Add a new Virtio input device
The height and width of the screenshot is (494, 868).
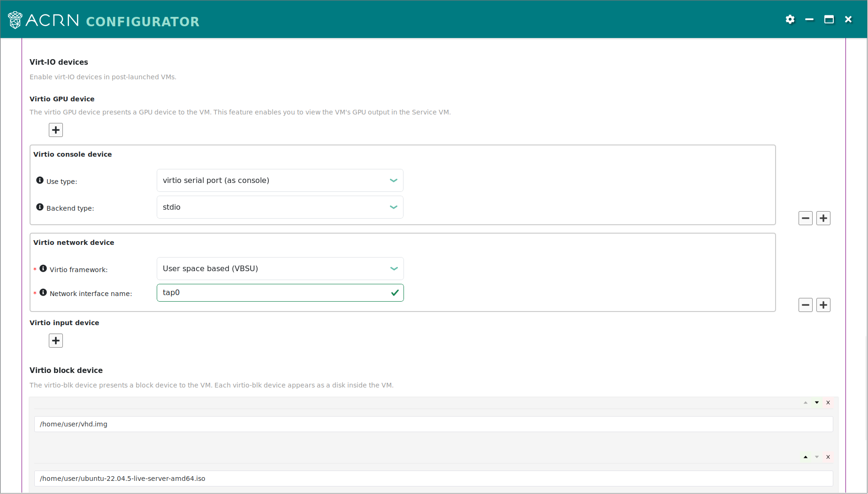tap(55, 340)
